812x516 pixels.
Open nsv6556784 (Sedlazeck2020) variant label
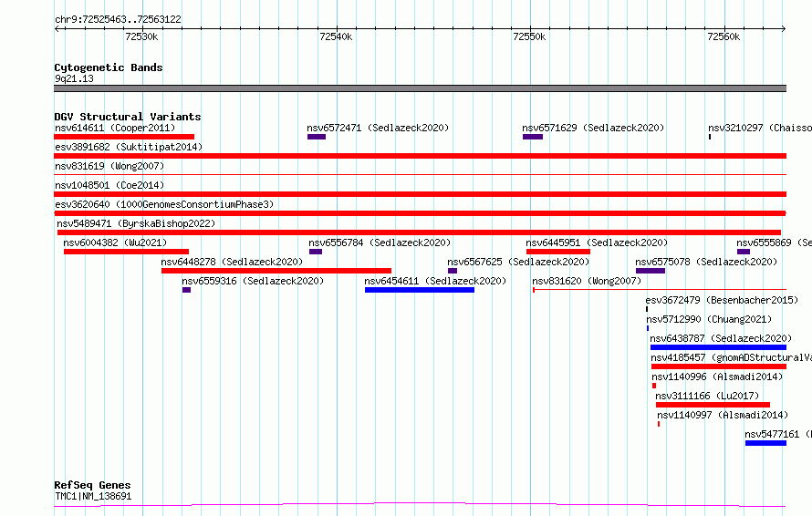380,243
